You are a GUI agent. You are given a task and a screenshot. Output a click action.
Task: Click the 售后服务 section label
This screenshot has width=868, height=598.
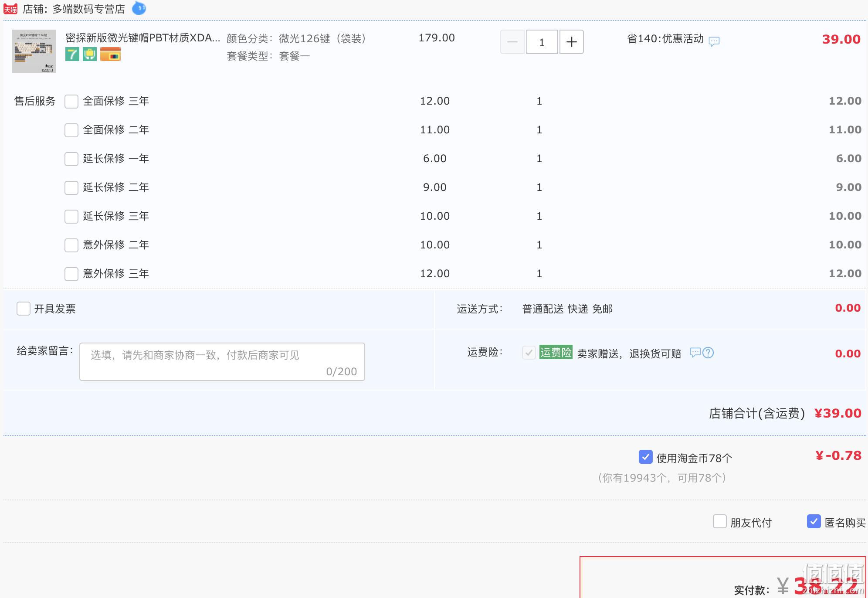[x=35, y=101]
